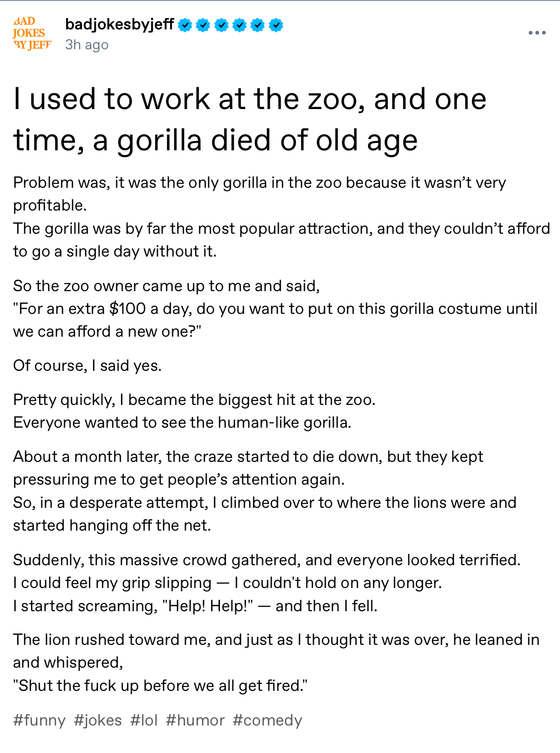
Task: Select the #jokes tag
Action: pyautogui.click(x=98, y=720)
